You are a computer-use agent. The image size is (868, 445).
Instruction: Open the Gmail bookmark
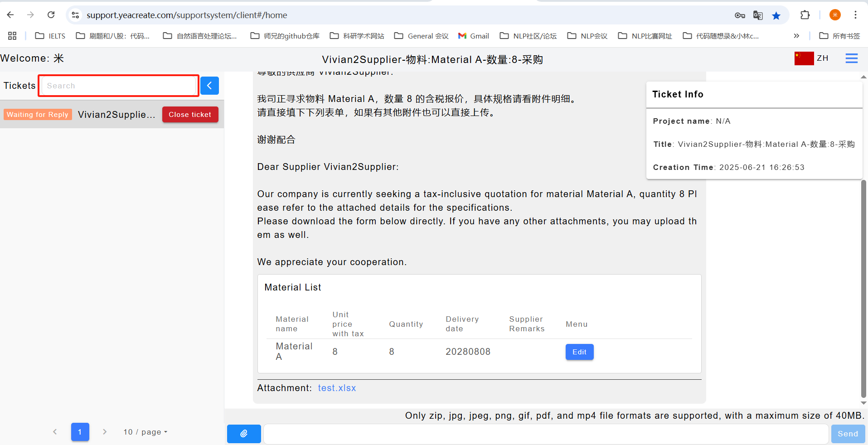(x=474, y=36)
